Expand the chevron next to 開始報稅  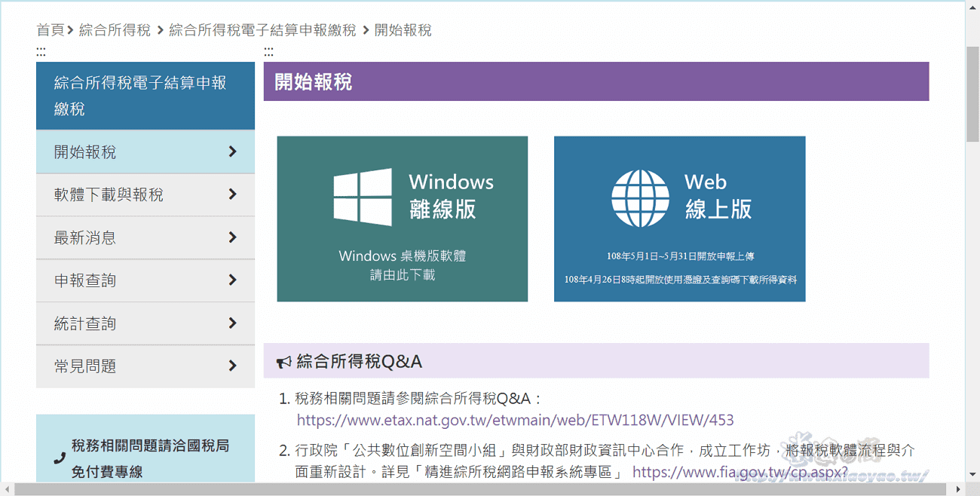pyautogui.click(x=232, y=152)
